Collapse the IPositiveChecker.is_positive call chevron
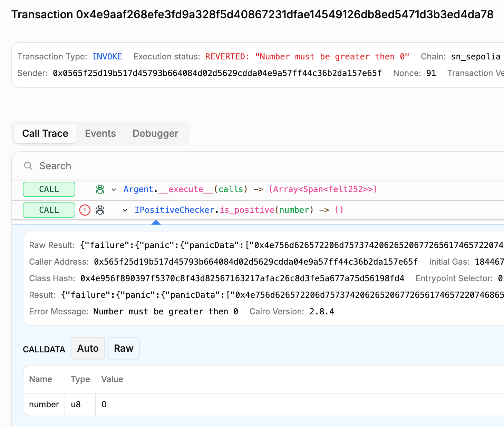504x427 pixels. coord(125,210)
